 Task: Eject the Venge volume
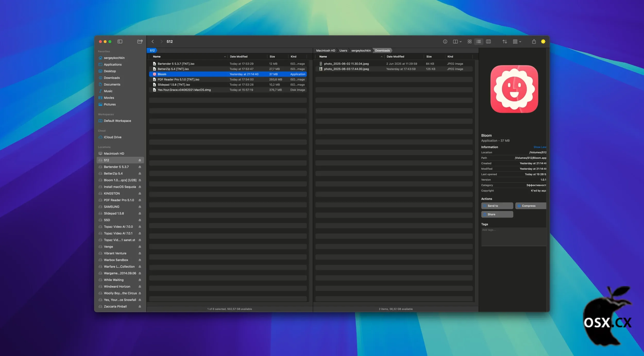pos(140,247)
